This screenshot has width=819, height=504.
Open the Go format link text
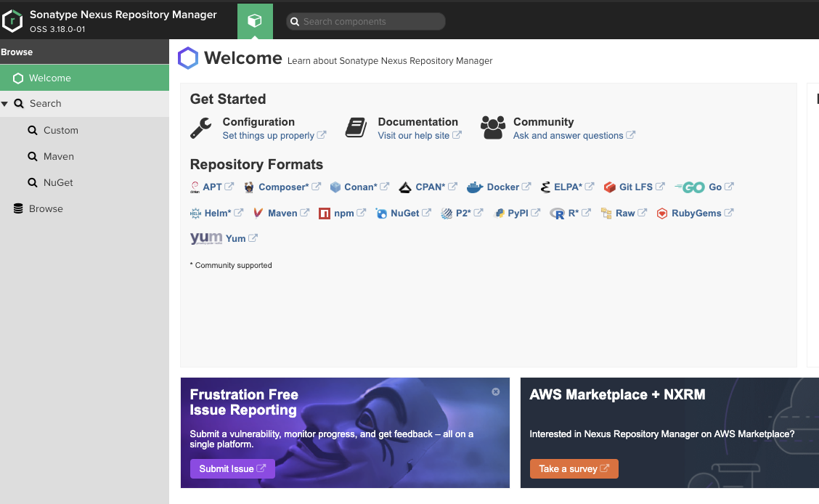715,187
